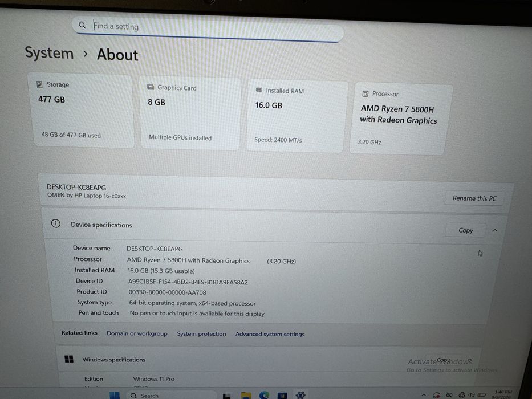Click the Graphics Card icon
This screenshot has width=532, height=399.
click(x=151, y=87)
